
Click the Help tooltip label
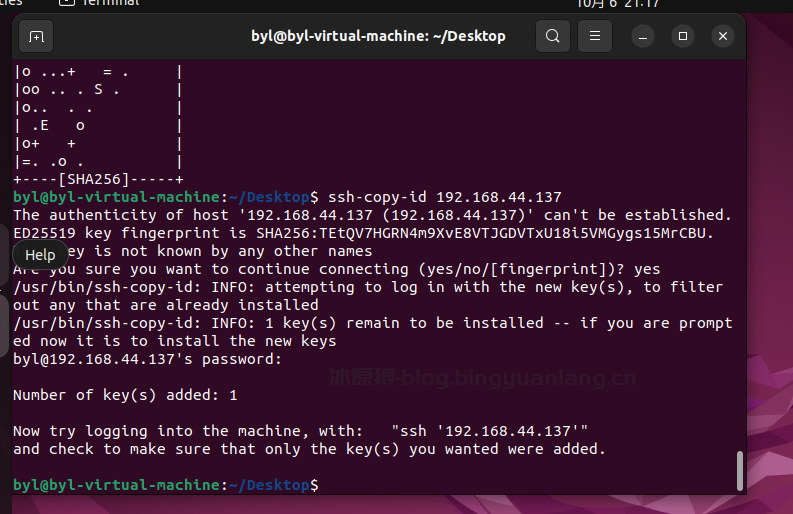[x=40, y=255]
